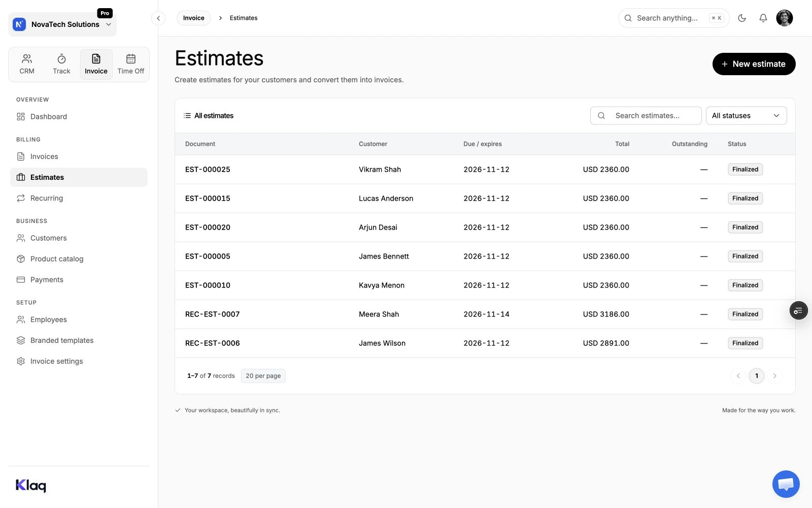Select page 1 in pagination
812x508 pixels.
coord(757,376)
